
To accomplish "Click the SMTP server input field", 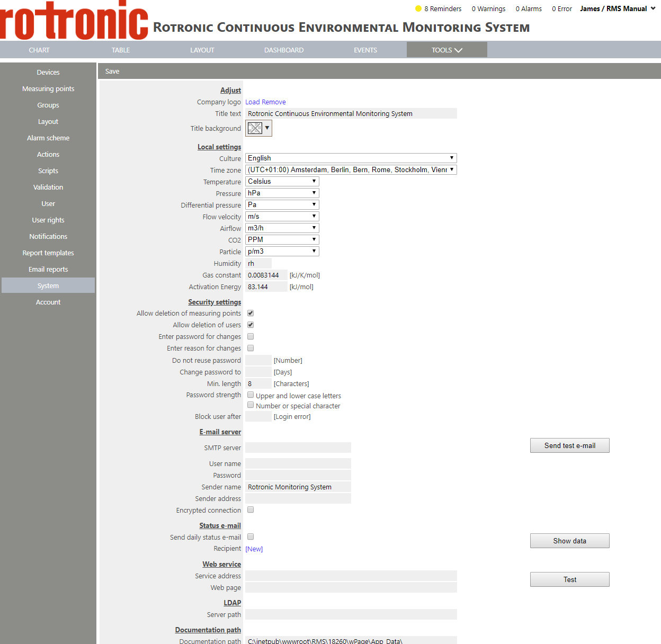I will click(298, 448).
